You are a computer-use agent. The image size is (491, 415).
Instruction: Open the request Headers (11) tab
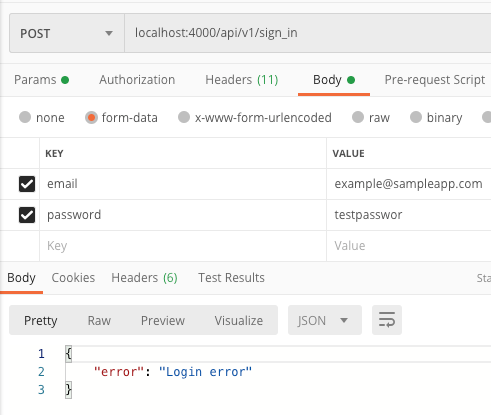(x=242, y=80)
